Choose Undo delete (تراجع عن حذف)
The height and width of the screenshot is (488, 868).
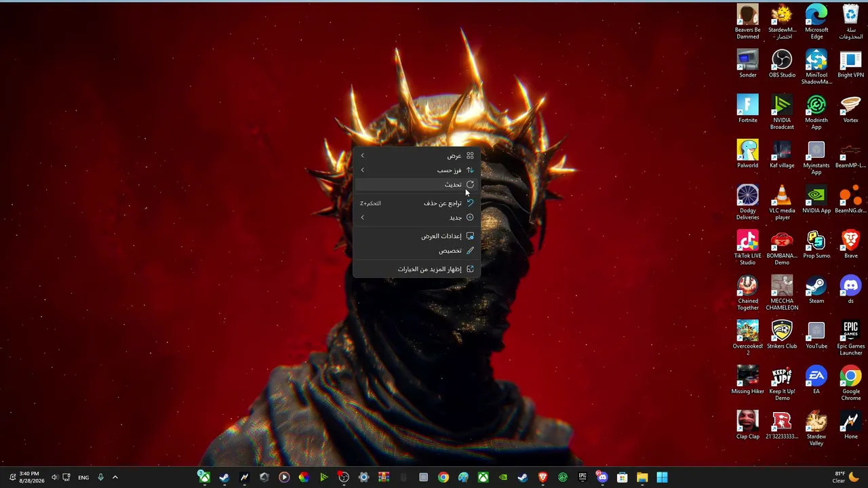(x=417, y=203)
